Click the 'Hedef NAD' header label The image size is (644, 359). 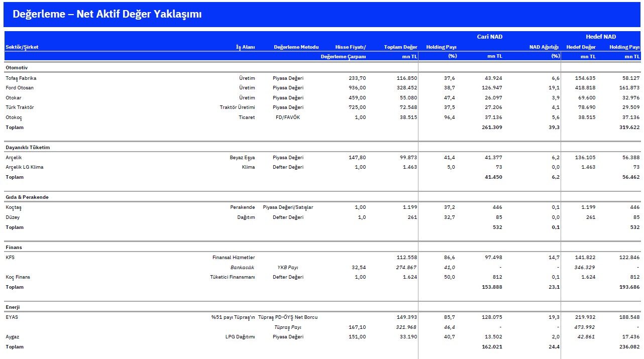click(600, 37)
